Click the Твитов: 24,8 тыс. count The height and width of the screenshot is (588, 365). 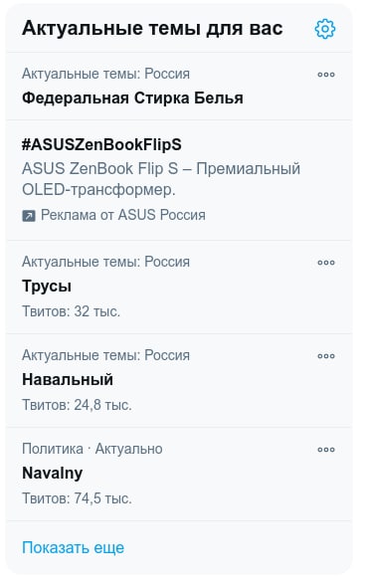pyautogui.click(x=78, y=405)
